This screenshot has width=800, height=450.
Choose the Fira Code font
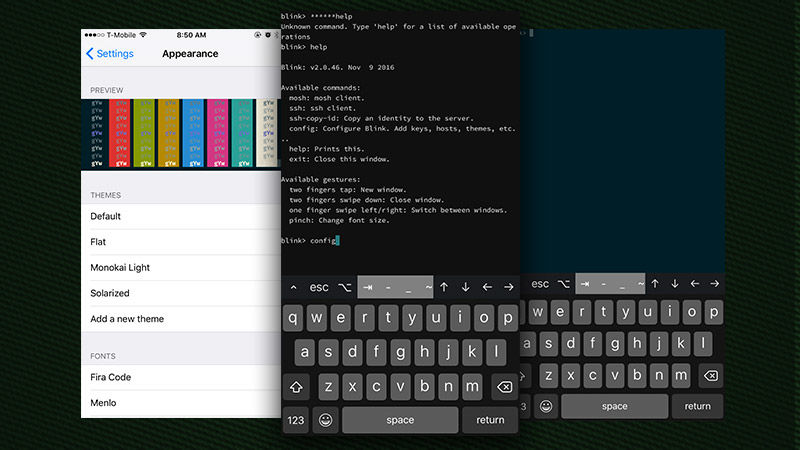tap(181, 378)
